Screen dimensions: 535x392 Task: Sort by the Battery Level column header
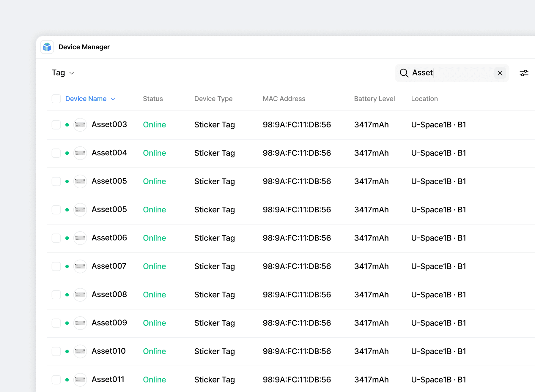374,99
